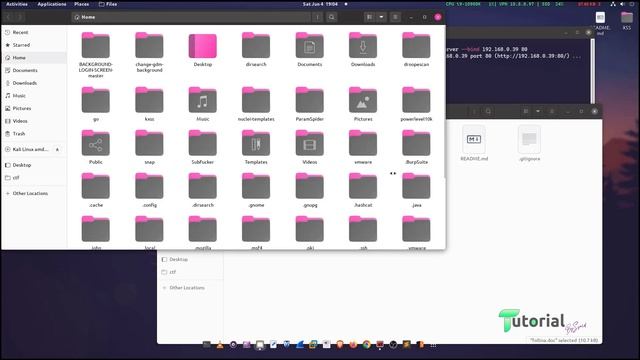
Task: Click Activities in the top bar
Action: point(17,4)
